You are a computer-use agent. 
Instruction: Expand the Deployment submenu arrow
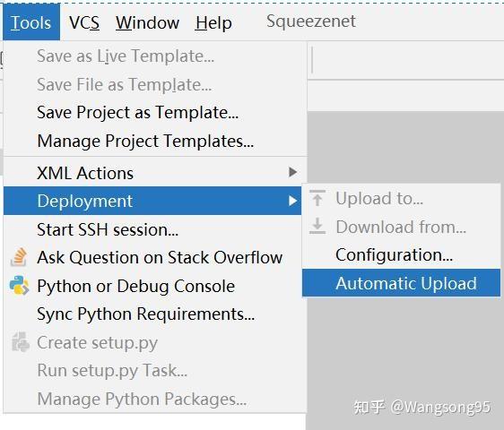(x=292, y=201)
